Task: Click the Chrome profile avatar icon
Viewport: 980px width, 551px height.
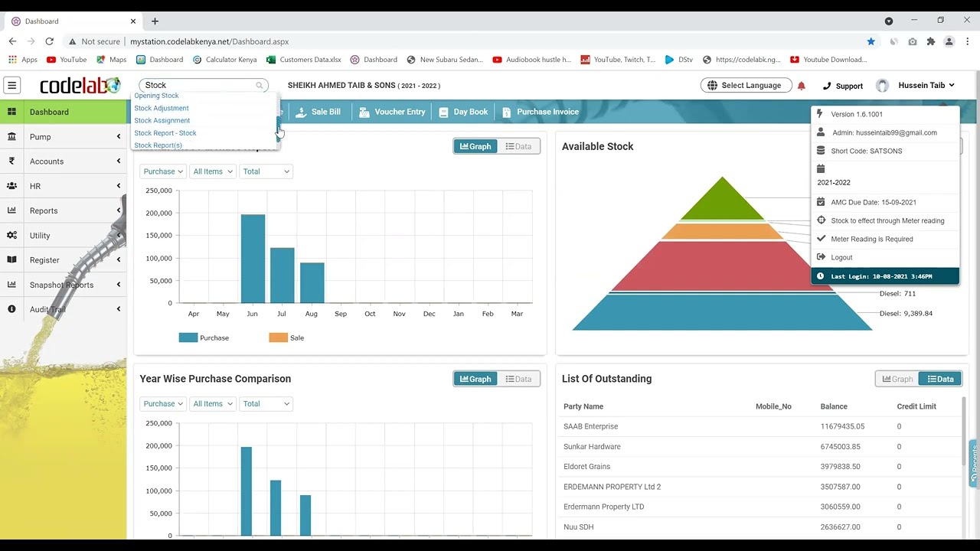Action: click(x=949, y=41)
